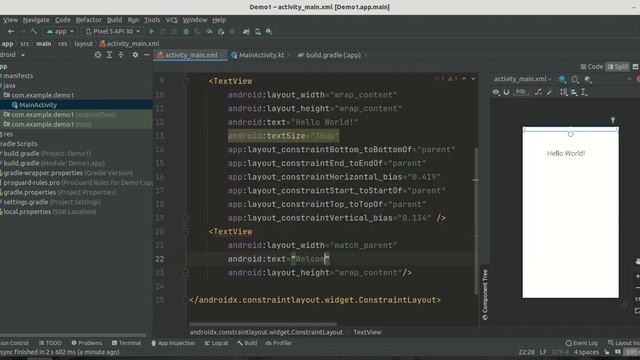Click the search everywhere magnifier icon
The image size is (640, 360).
[x=269, y=31]
